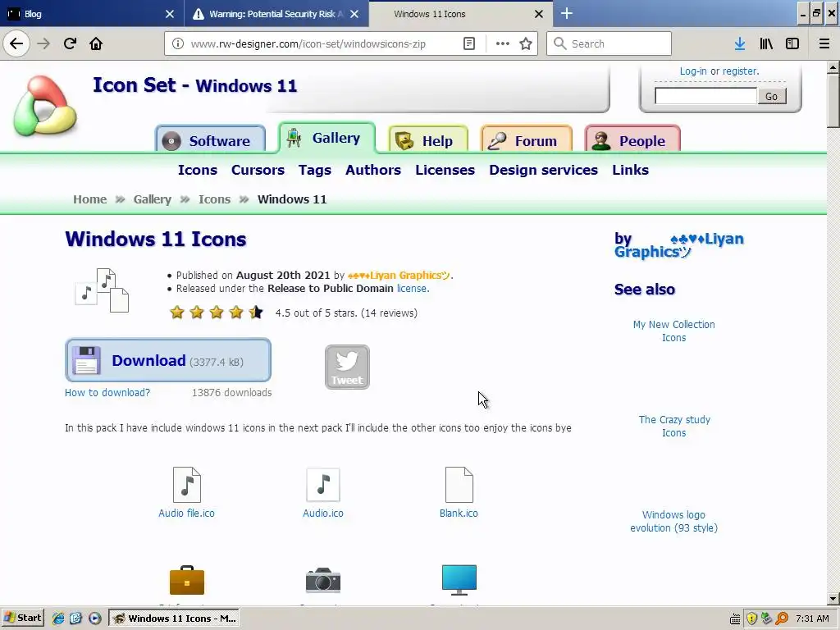Open the Firefox home page icon
840x630 pixels.
pos(96,43)
